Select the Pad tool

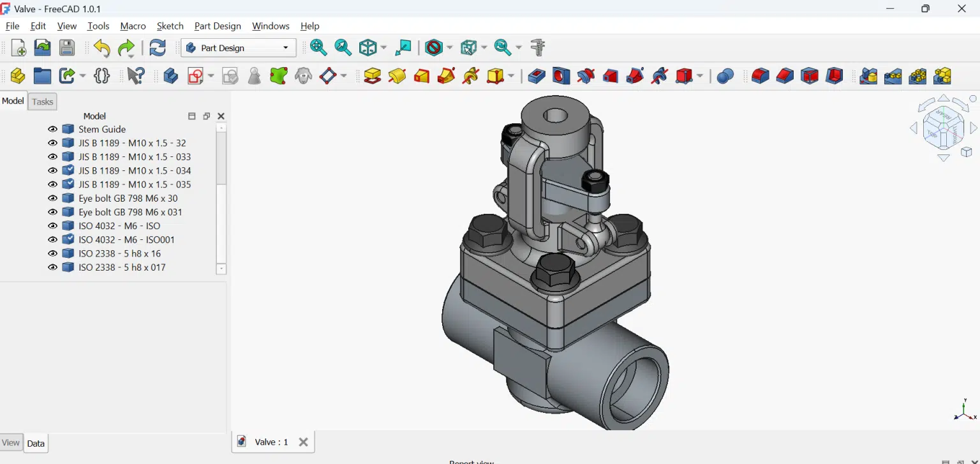point(372,75)
